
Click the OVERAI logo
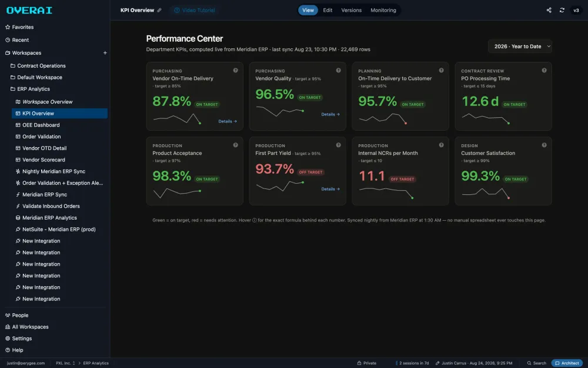click(29, 11)
